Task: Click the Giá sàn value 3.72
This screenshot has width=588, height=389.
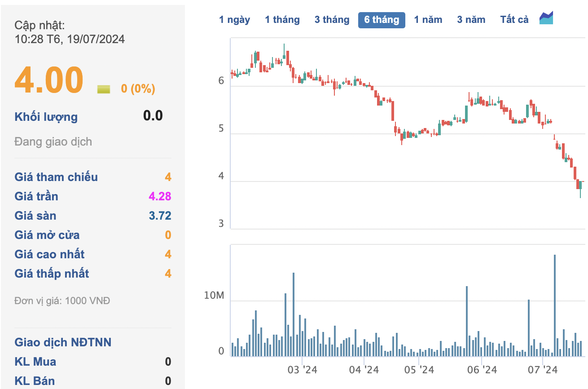Action: 160,216
